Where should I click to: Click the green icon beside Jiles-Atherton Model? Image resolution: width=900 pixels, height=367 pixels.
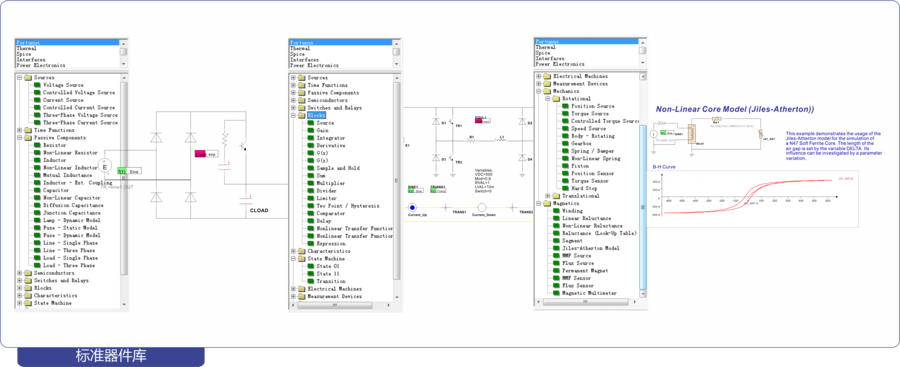[x=556, y=248]
